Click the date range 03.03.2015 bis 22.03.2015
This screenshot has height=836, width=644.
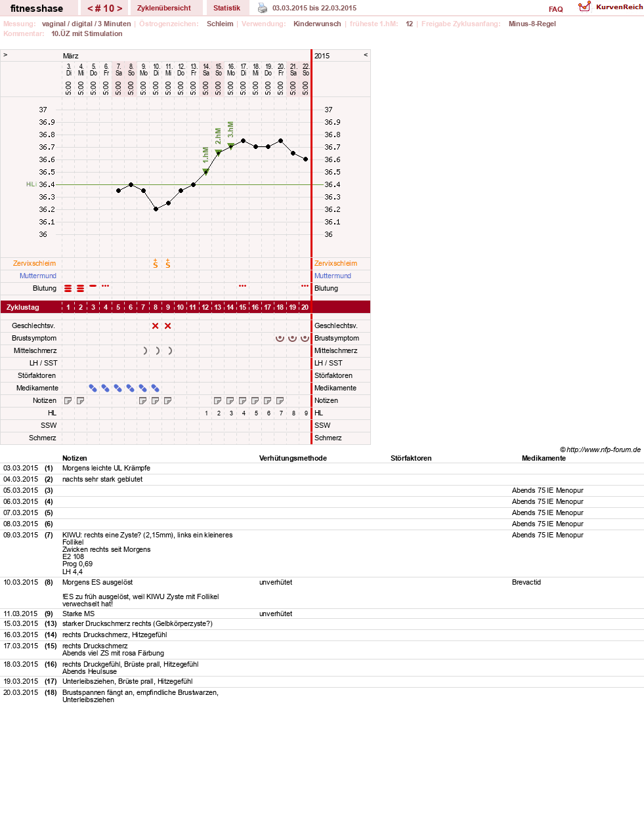tap(314, 8)
